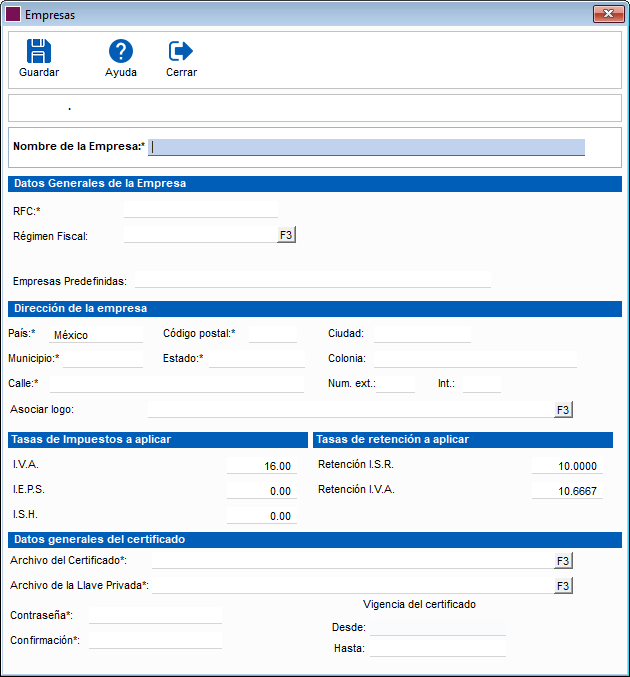The height and width of the screenshot is (677, 630).
Task: Click the Guardar floppy disk icon
Action: click(39, 51)
